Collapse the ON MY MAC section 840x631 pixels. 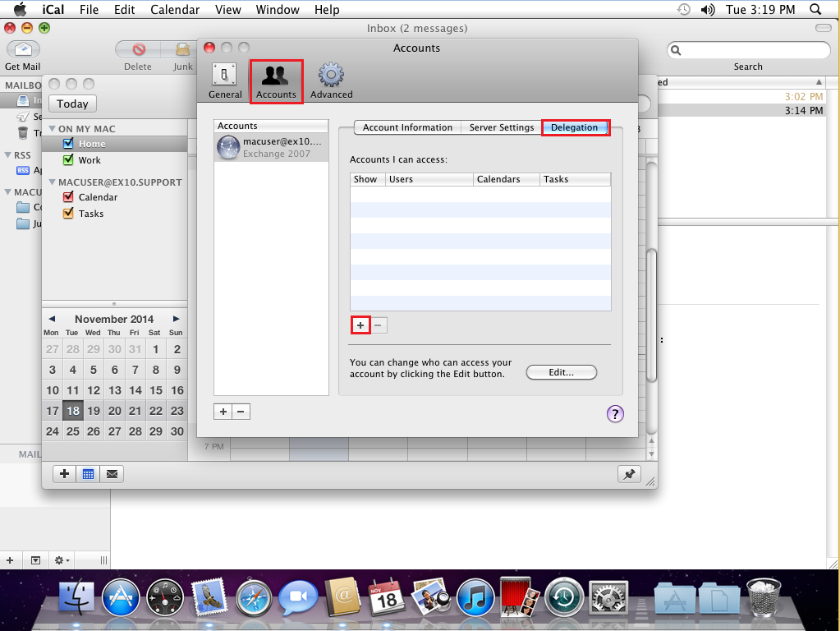tap(52, 127)
